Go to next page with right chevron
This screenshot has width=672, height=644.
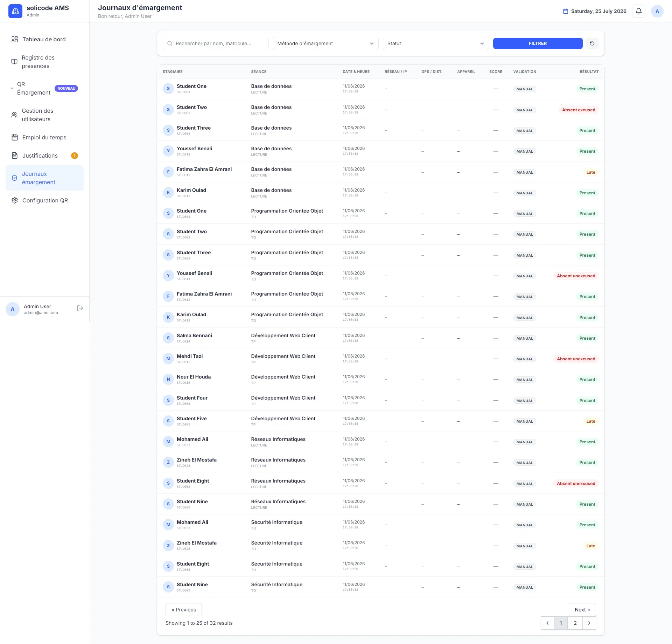589,623
